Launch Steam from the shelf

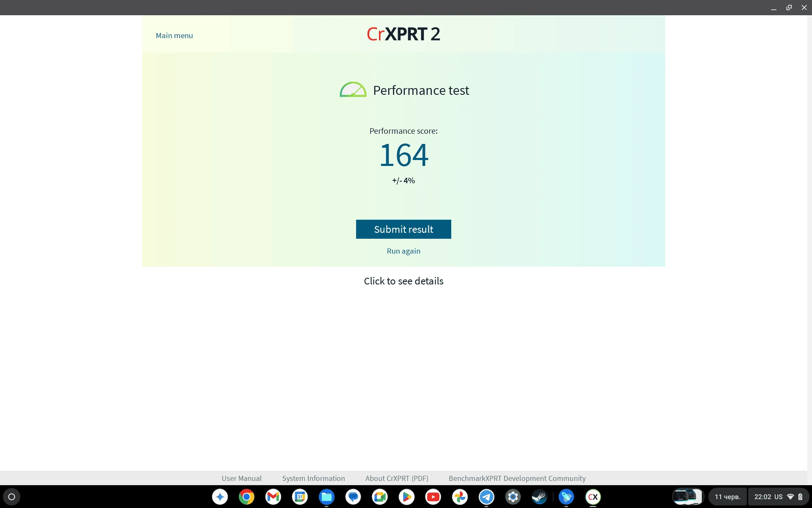coord(540,497)
